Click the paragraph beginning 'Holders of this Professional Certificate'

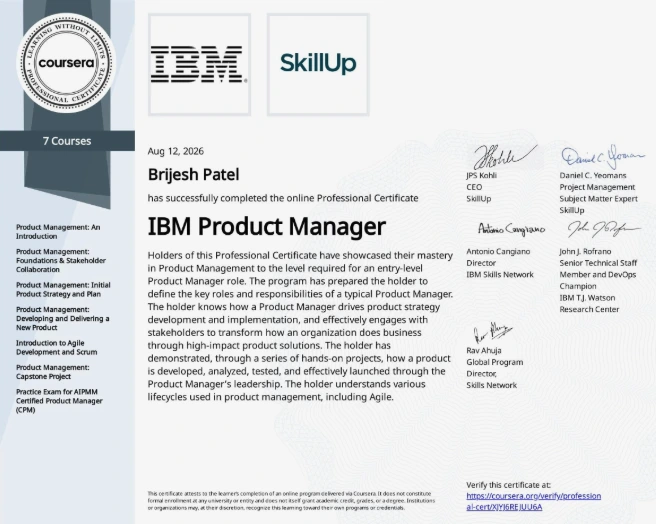(x=300, y=326)
